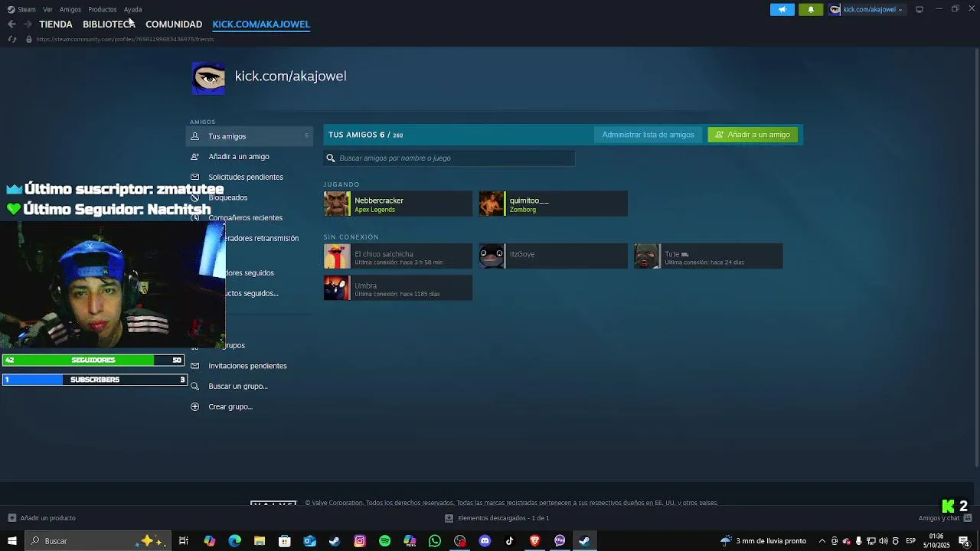Open Bloqueados in sidebar
This screenshot has width=980, height=551.
coord(227,197)
